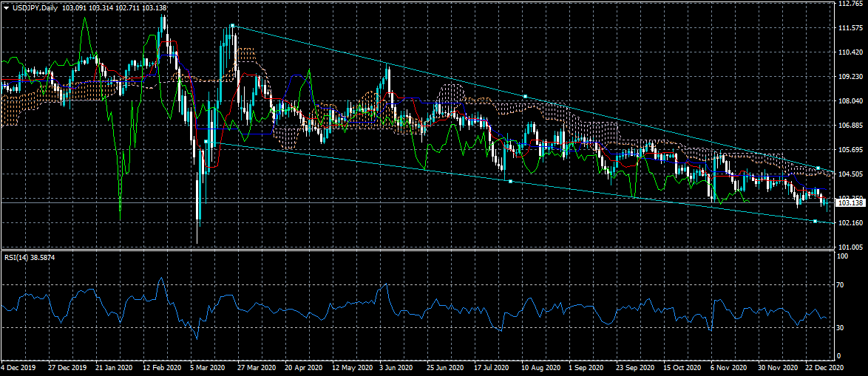Click the 104.505 price axis label
Viewport: 868px width, 376px height.
coord(851,174)
